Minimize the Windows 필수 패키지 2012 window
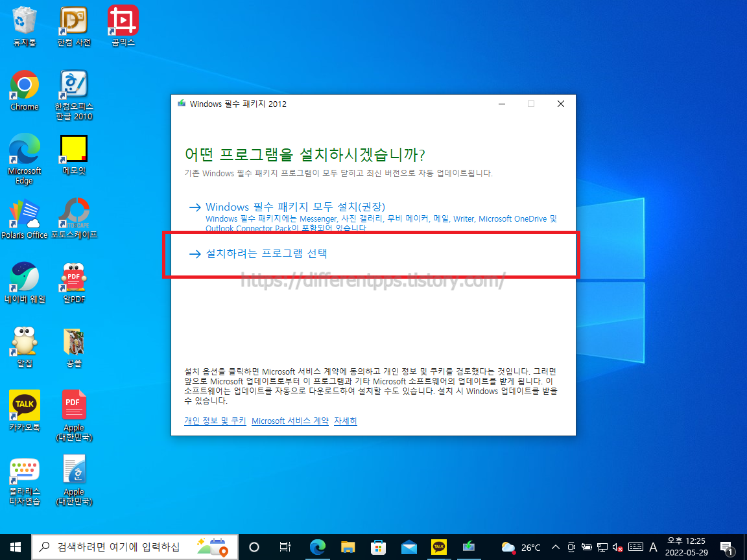The image size is (747, 560). click(502, 104)
